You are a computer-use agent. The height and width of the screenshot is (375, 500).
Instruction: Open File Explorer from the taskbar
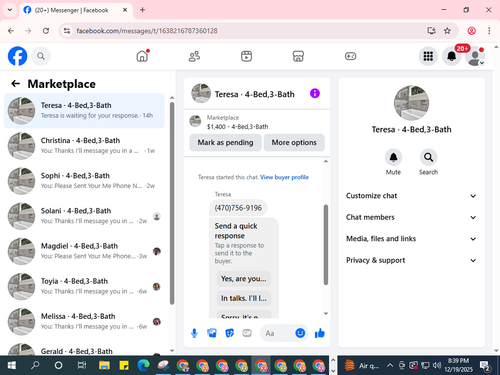click(x=104, y=365)
